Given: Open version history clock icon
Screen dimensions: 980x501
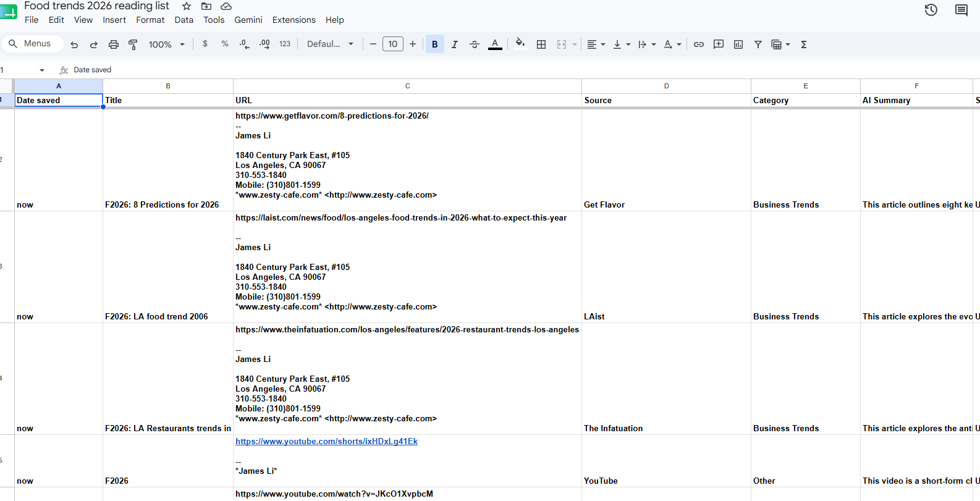Looking at the screenshot, I should click(x=931, y=10).
